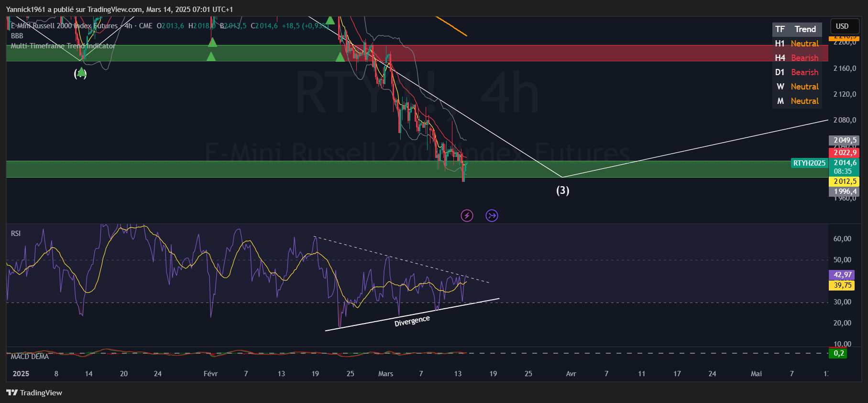Click the 30,00 level on RSI scale
The image size is (868, 403).
842,302
